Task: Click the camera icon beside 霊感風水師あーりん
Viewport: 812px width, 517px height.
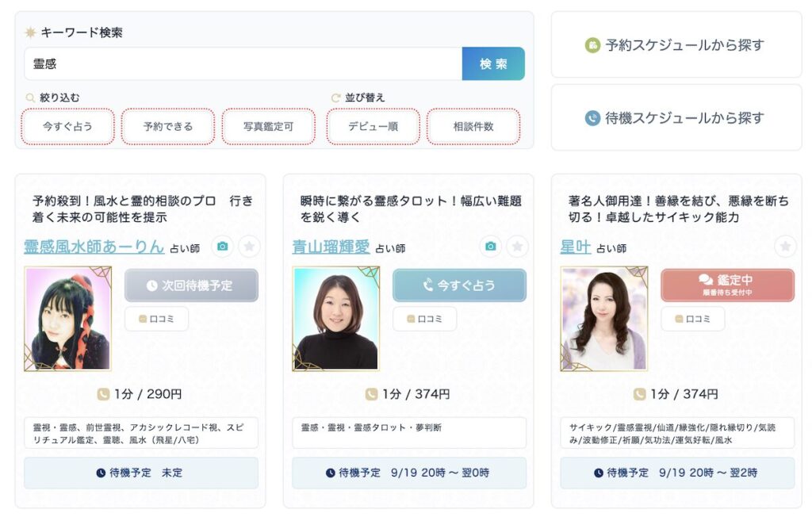Action: click(x=223, y=247)
